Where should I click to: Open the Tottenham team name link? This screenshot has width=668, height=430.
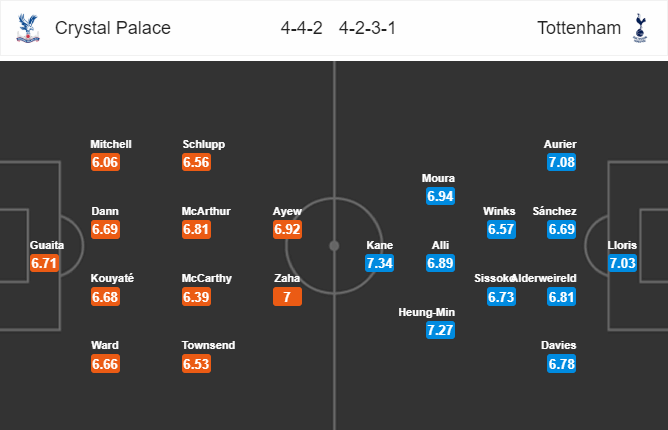(579, 28)
